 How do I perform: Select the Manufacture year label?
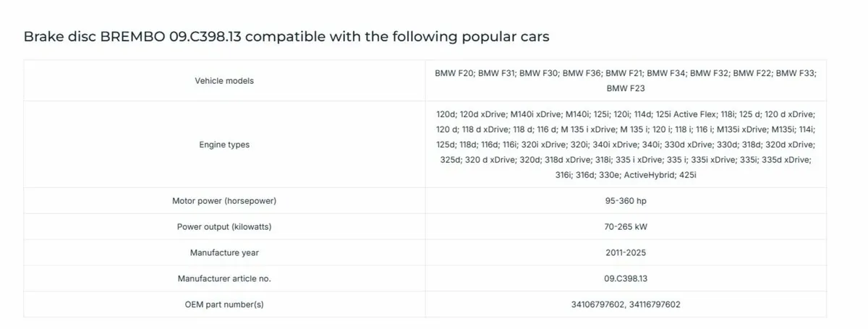click(x=224, y=253)
